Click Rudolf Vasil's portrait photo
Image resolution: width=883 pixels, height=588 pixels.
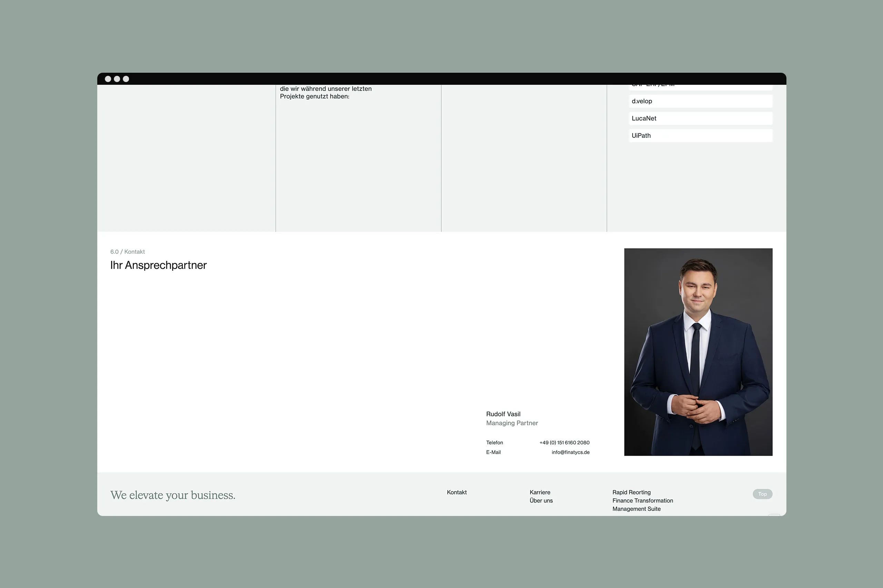(698, 352)
